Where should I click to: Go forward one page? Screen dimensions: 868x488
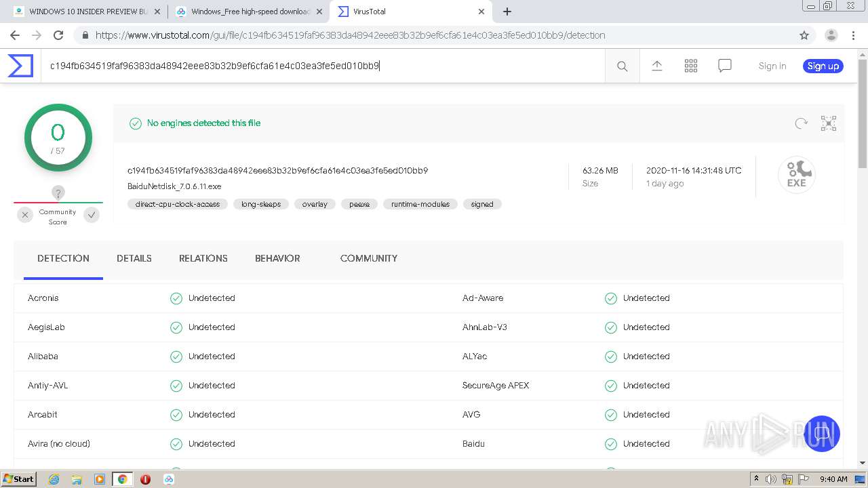coord(37,35)
